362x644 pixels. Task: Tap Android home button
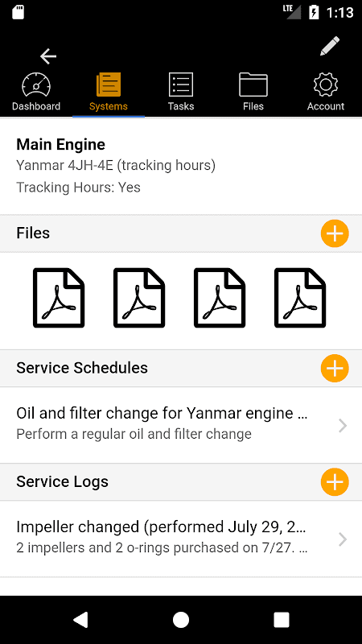180,619
